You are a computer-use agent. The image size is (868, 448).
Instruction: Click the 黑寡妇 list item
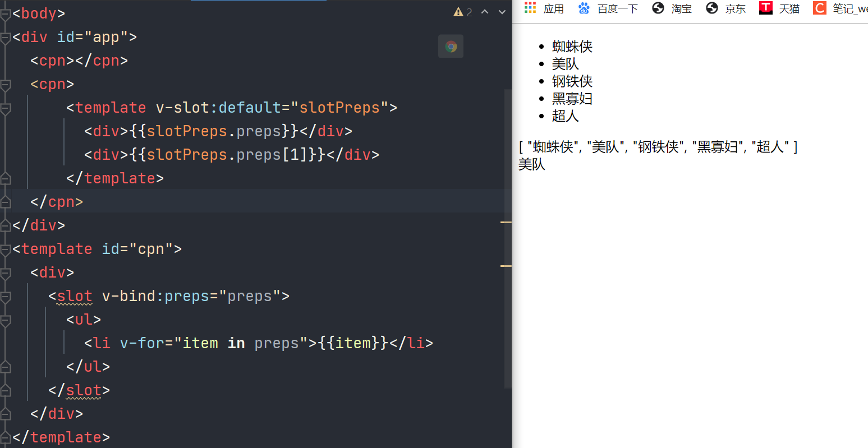572,99
